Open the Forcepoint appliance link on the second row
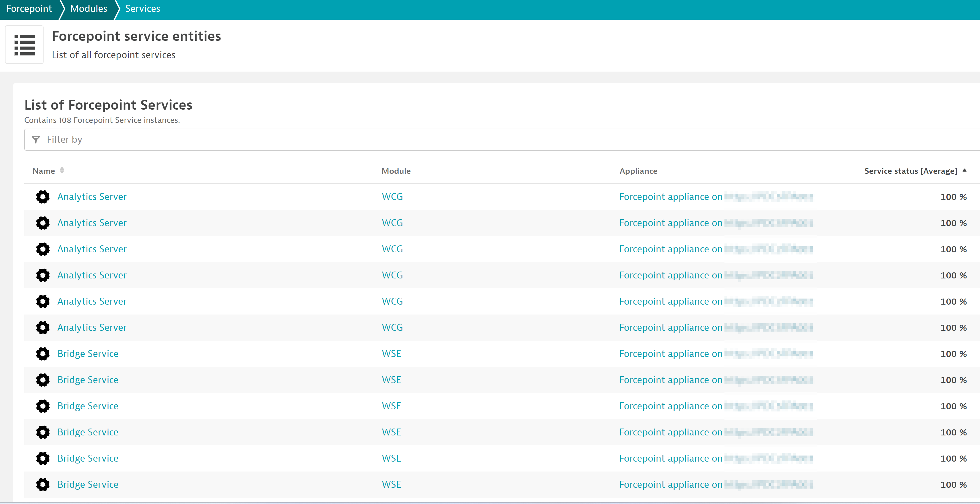Screen dimensions: 980x504 (671, 223)
